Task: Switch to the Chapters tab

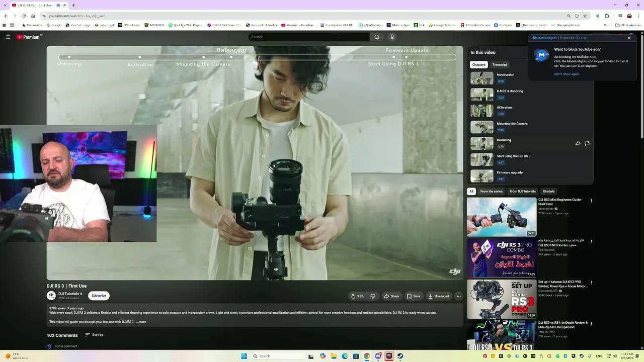Action: coord(479,64)
